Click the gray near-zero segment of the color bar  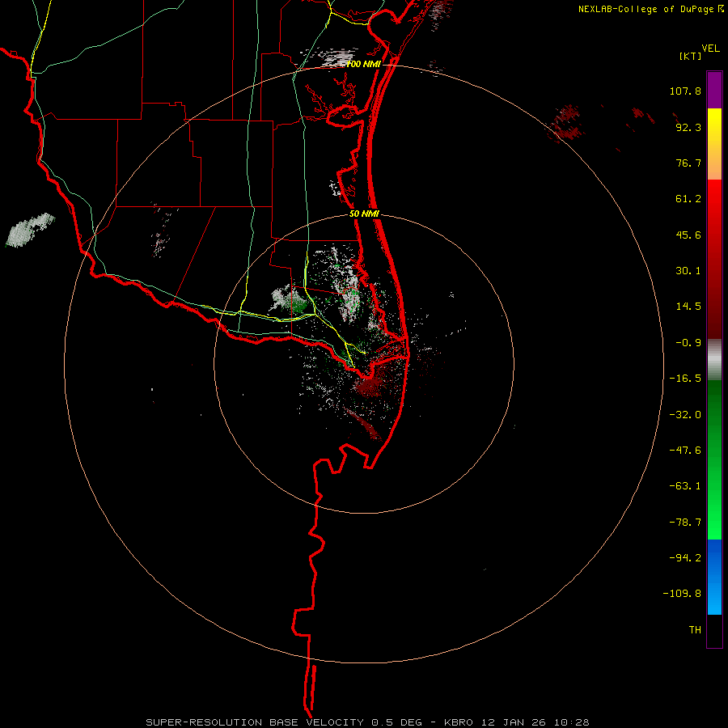point(714,360)
